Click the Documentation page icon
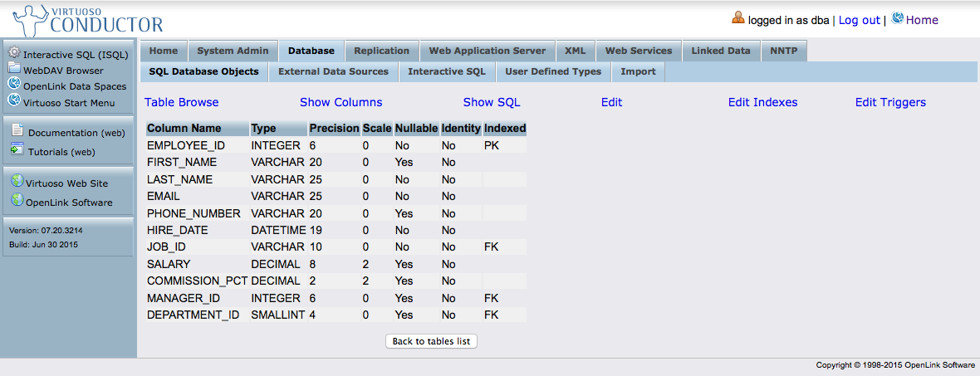Viewport: 980px width, 376px height. tap(17, 130)
